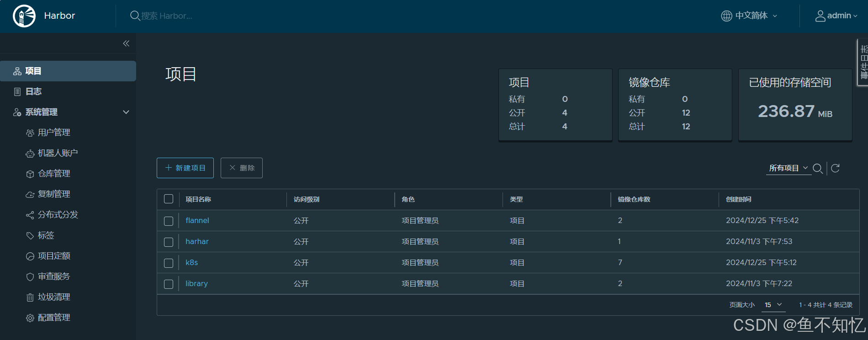Click the 项目定额 quota gauge icon
This screenshot has width=868, height=340.
(30, 256)
